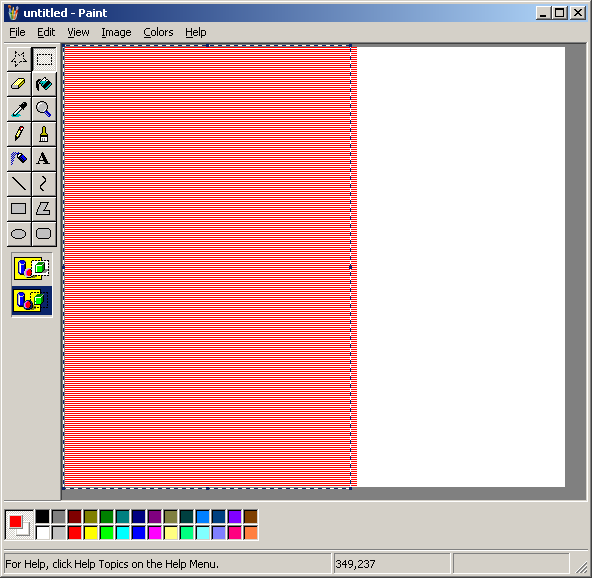Select the Magnifier tool
592x578 pixels.
(x=44, y=109)
